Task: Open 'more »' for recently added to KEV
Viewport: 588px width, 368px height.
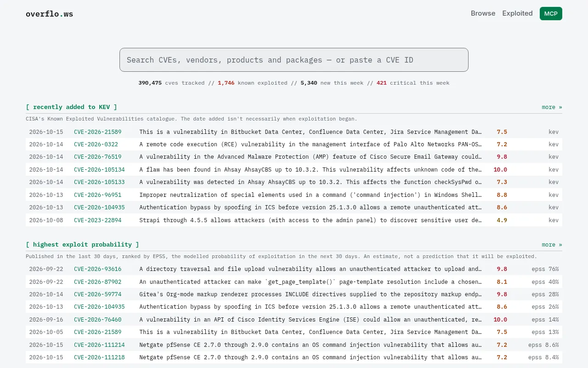Action: [552, 107]
